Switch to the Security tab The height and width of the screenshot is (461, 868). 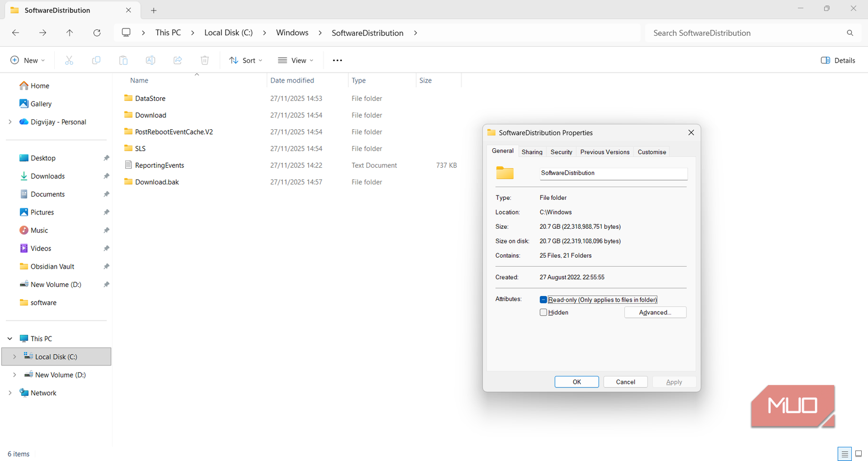pyautogui.click(x=561, y=152)
